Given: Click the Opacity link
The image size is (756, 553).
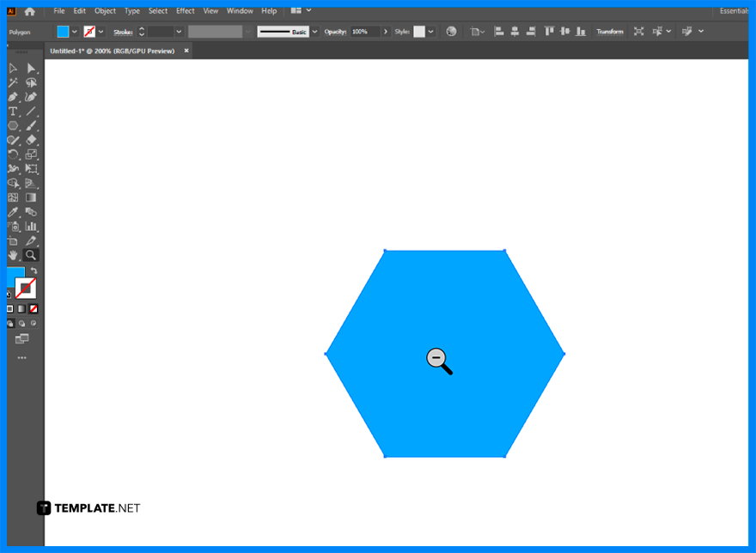Looking at the screenshot, I should click(334, 31).
